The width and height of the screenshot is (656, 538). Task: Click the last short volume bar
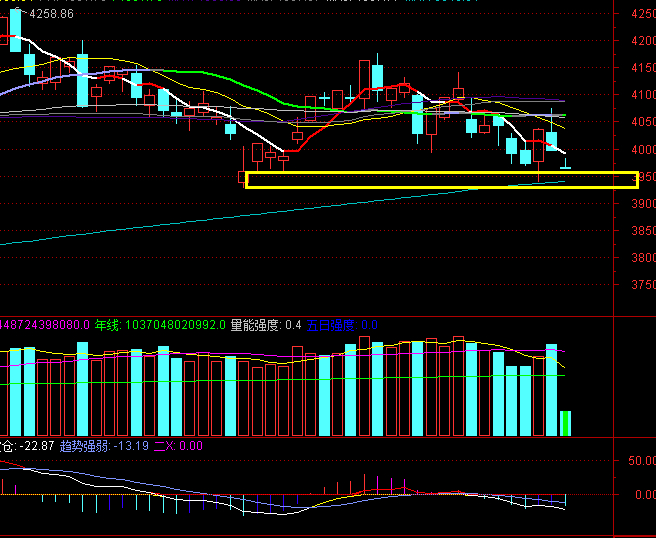pyautogui.click(x=566, y=423)
